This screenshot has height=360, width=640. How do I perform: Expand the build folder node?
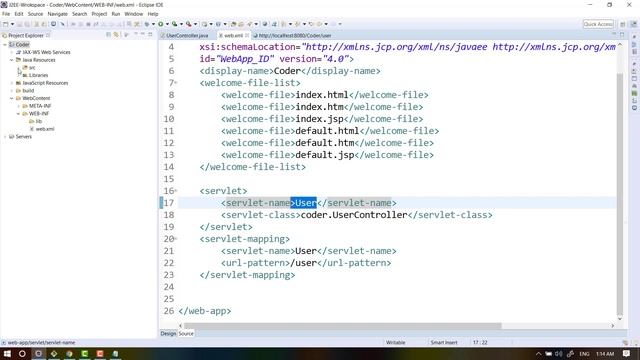click(x=12, y=91)
